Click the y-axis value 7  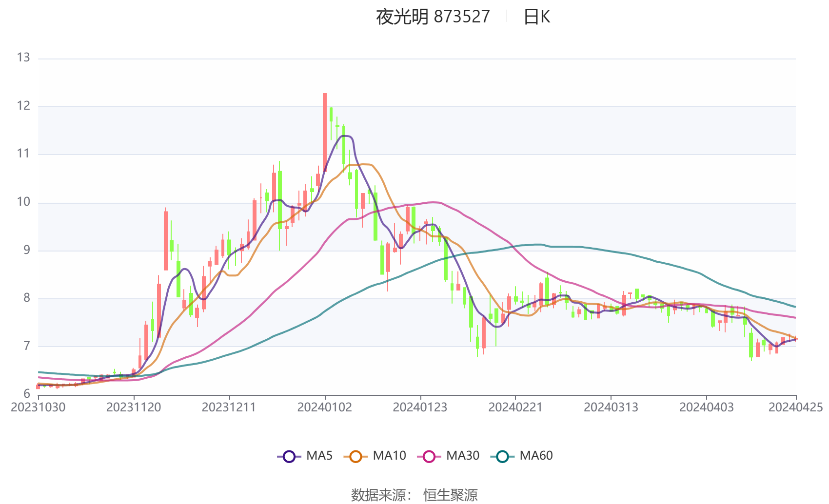tap(27, 346)
